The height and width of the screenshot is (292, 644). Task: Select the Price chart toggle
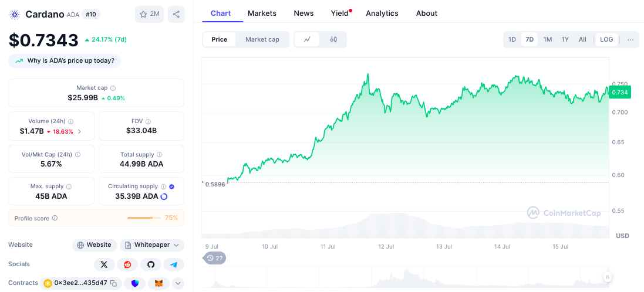click(x=220, y=39)
